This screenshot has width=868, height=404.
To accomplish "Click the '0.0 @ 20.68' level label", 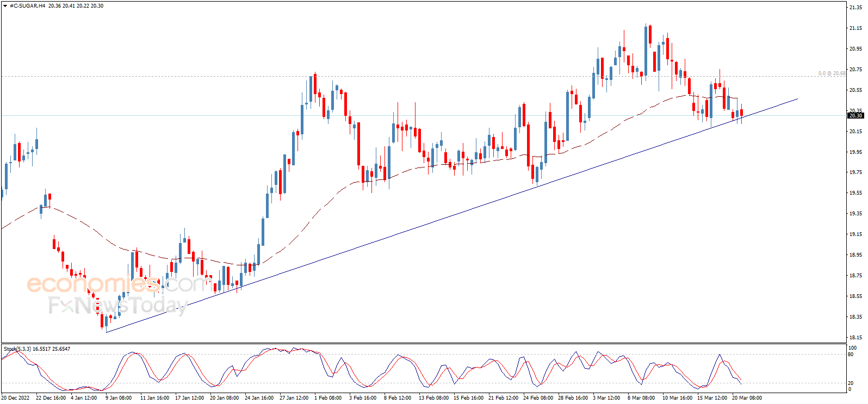I will tap(832, 73).
